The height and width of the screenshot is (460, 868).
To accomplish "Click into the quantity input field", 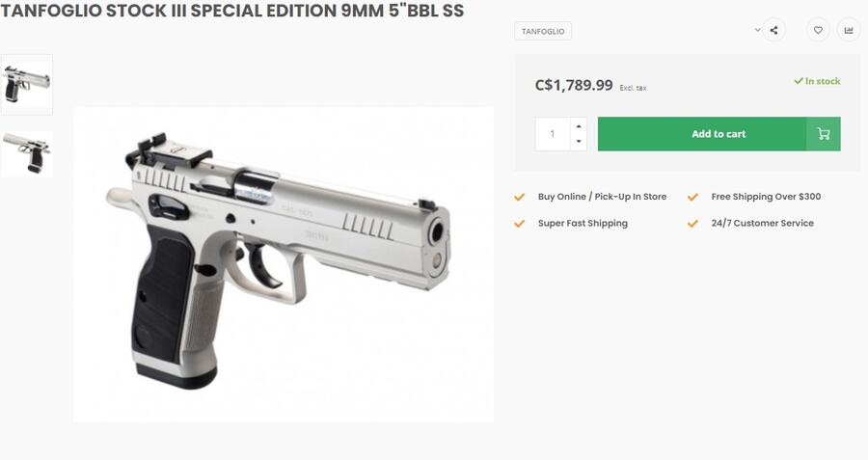I will click(x=553, y=134).
